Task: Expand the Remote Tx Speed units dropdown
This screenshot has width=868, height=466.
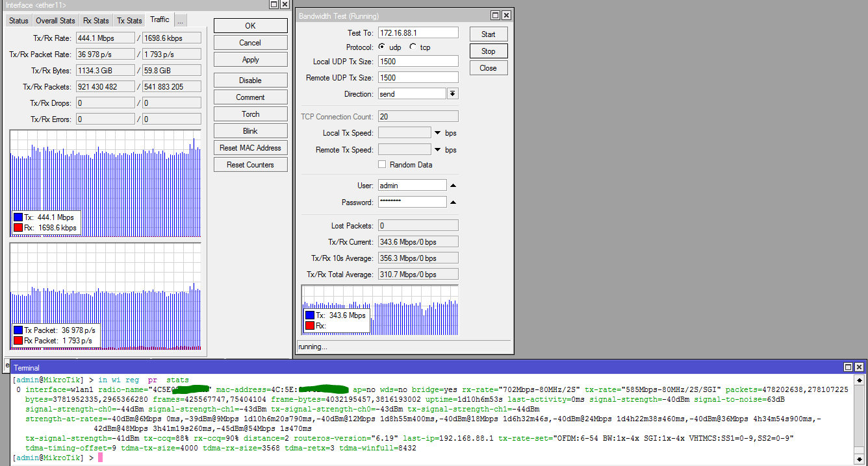Action: 437,149
